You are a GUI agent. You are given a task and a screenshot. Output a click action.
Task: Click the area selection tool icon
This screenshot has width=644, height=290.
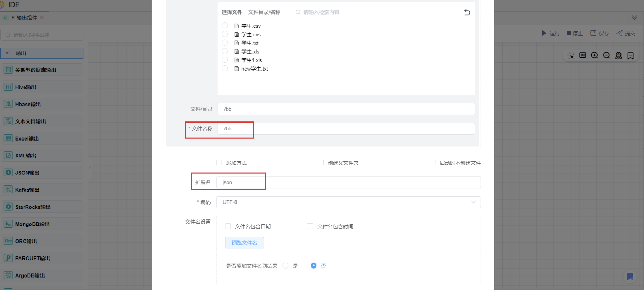(x=571, y=55)
